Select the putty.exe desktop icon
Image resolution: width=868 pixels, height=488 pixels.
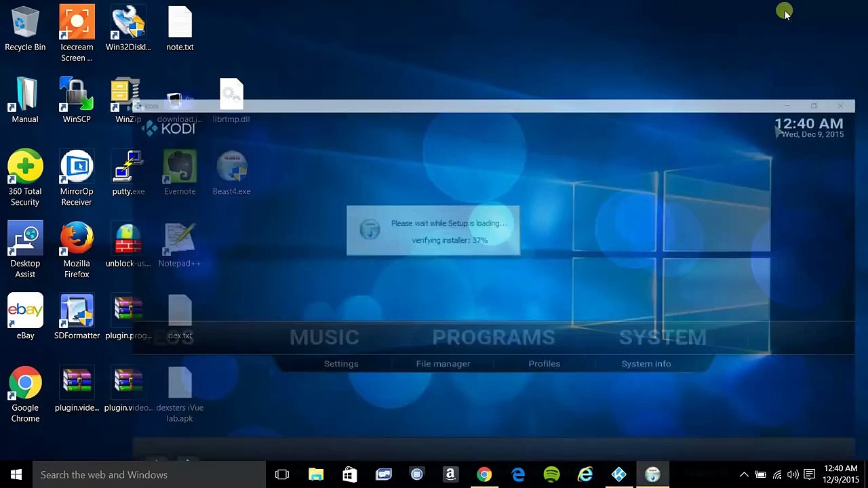[x=128, y=174]
